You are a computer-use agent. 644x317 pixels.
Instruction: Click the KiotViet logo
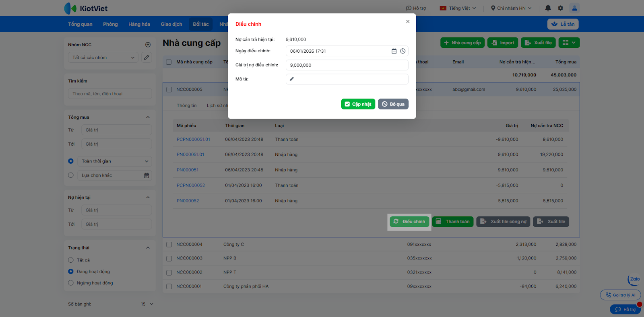[x=86, y=8]
